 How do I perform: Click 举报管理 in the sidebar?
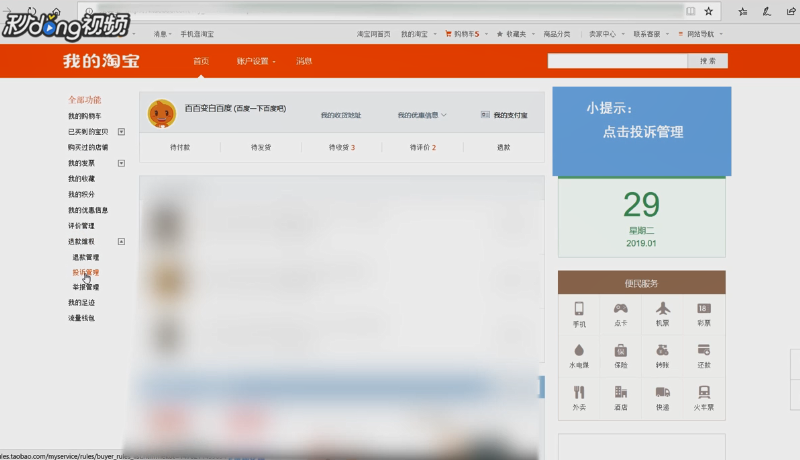pos(86,287)
